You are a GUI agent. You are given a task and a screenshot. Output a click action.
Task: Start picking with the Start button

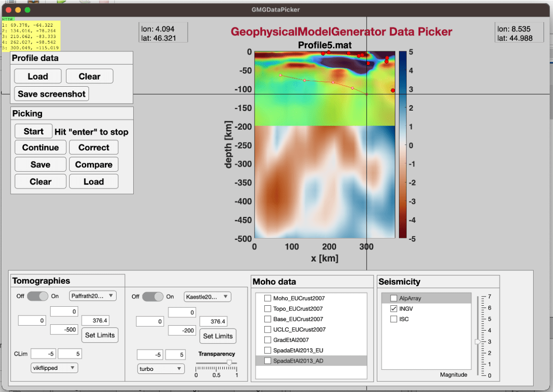[x=34, y=131]
